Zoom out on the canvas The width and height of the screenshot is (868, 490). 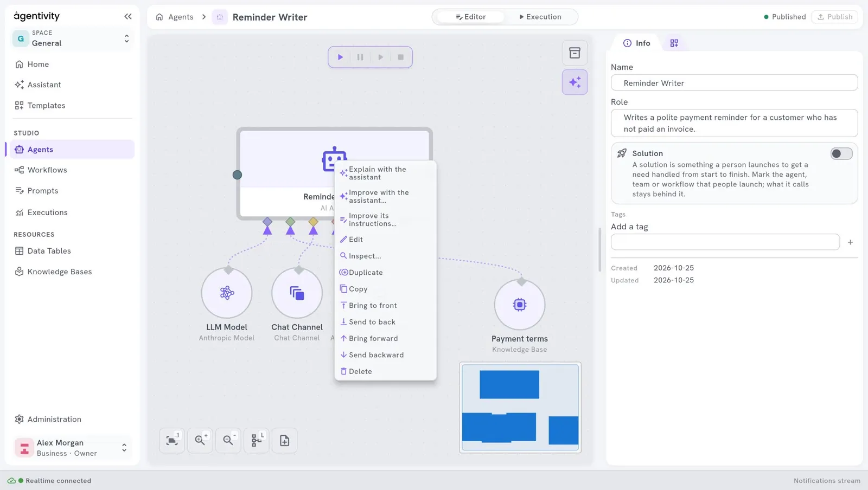[228, 441]
